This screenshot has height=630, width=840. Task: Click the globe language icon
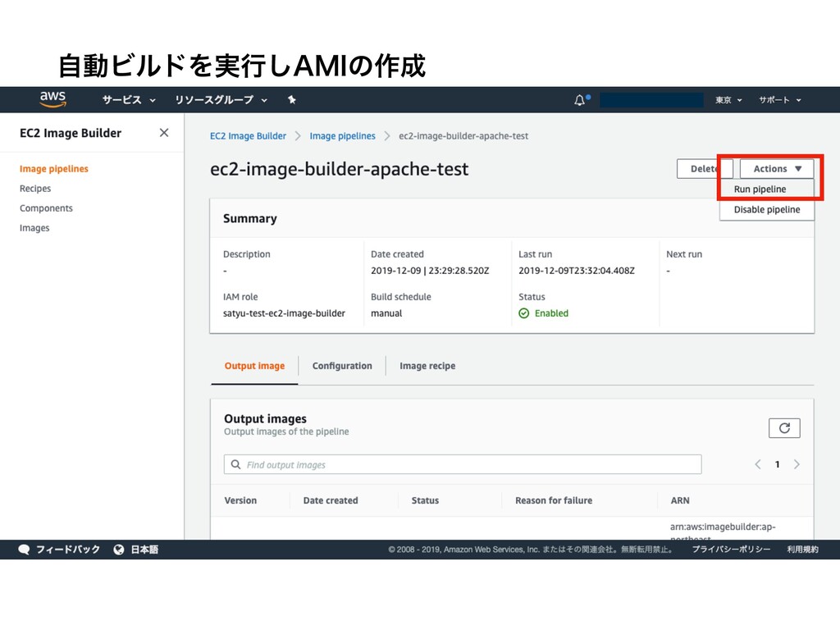pyautogui.click(x=119, y=550)
